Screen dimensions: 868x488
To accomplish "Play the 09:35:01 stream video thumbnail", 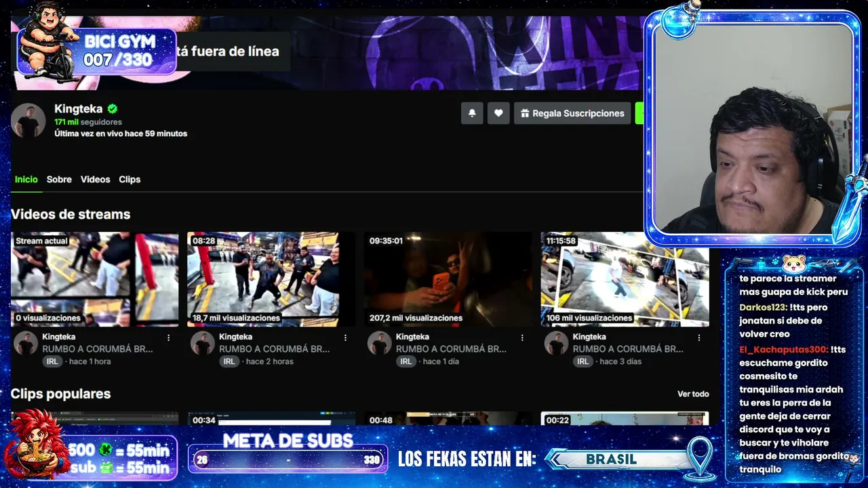I will pos(448,279).
